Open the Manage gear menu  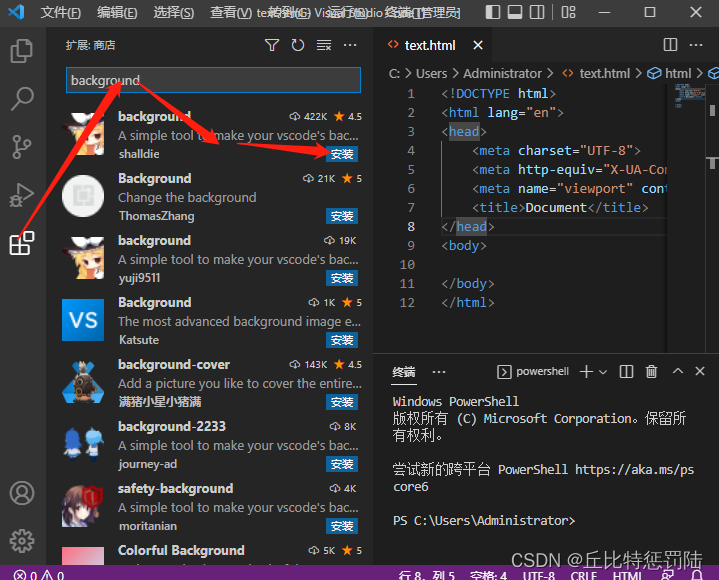point(21,541)
